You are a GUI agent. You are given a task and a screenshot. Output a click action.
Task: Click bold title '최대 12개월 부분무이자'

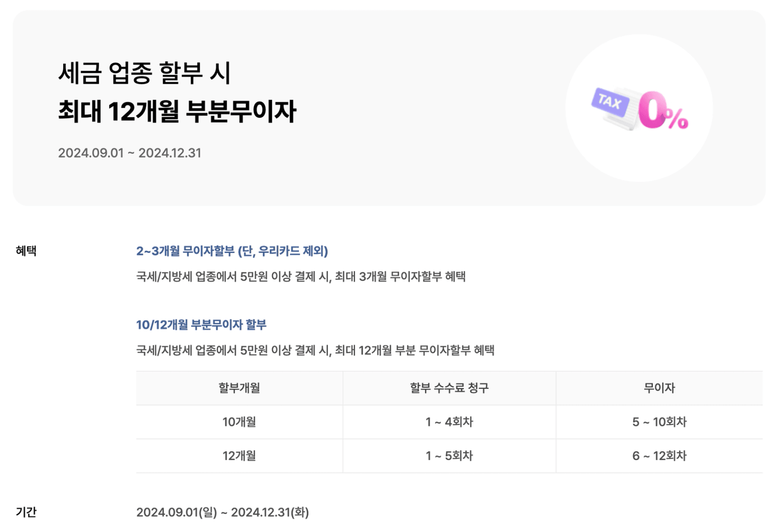point(177,111)
